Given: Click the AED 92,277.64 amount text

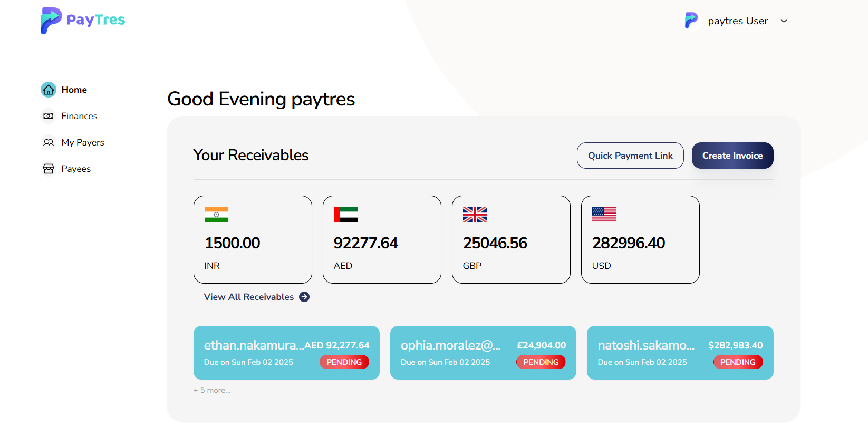Looking at the screenshot, I should 337,345.
